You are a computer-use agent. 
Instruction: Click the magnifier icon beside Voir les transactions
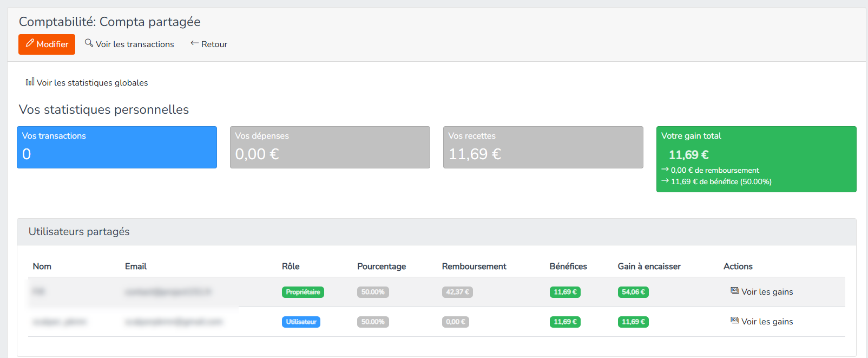tap(89, 43)
